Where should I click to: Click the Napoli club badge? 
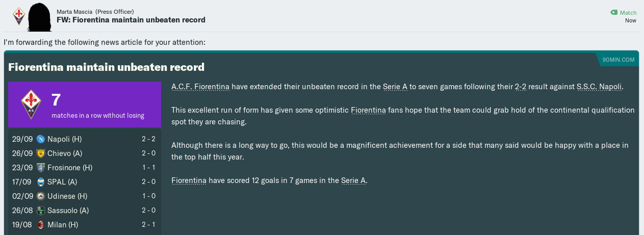[x=41, y=139]
